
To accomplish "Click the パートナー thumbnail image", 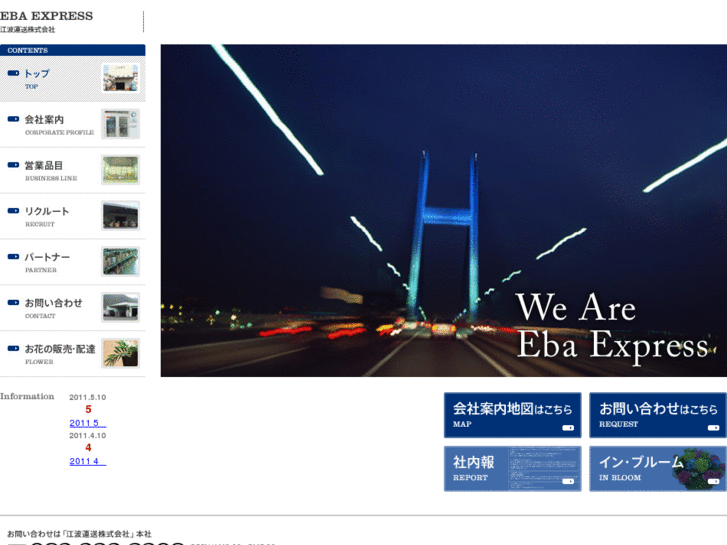I will [121, 262].
